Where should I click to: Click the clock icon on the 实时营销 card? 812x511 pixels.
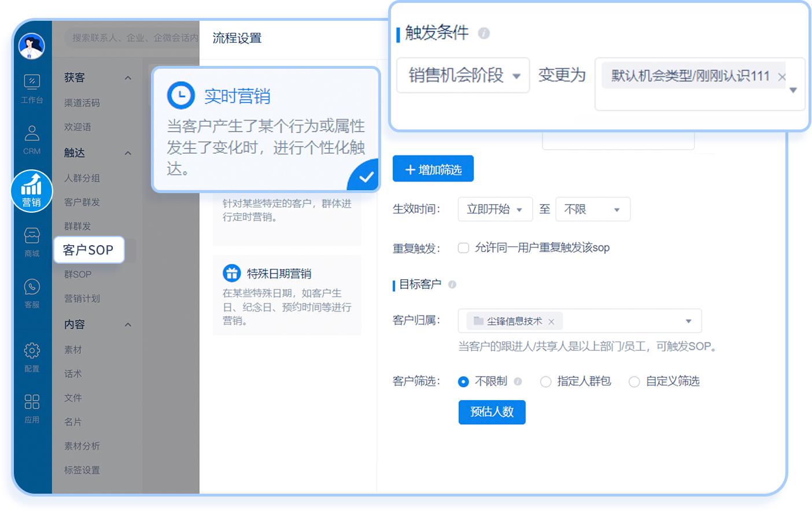point(180,95)
